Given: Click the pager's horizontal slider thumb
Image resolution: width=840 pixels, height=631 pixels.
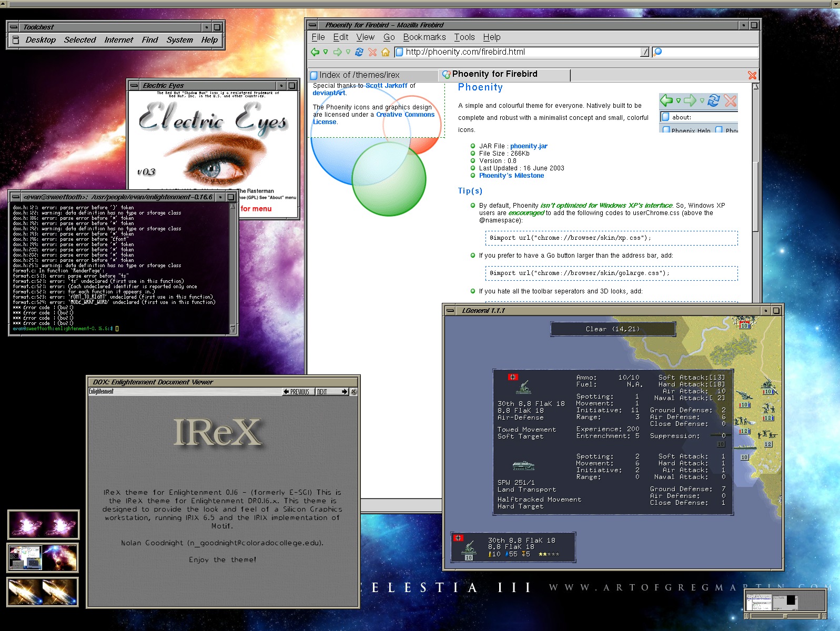Looking at the screenshot, I should coord(784,616).
